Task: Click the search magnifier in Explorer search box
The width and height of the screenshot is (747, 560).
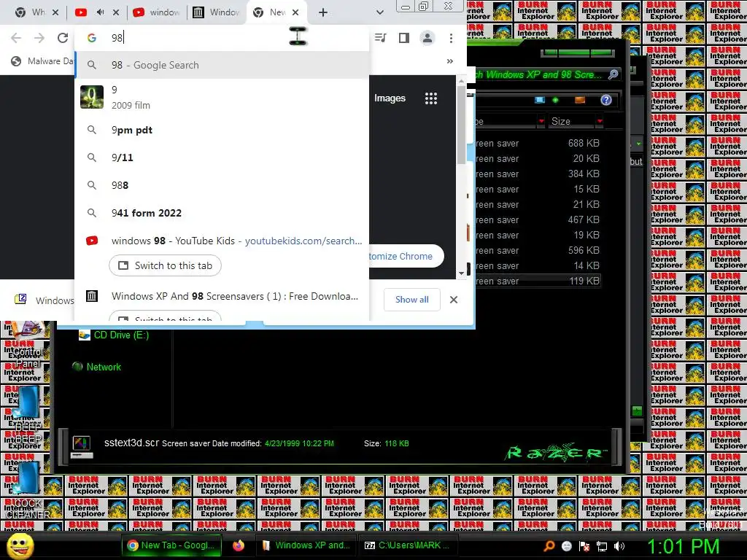Action: pyautogui.click(x=614, y=74)
